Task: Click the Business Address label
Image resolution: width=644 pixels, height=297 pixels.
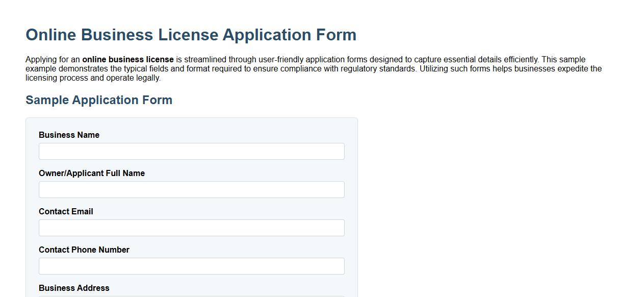Action: point(74,288)
